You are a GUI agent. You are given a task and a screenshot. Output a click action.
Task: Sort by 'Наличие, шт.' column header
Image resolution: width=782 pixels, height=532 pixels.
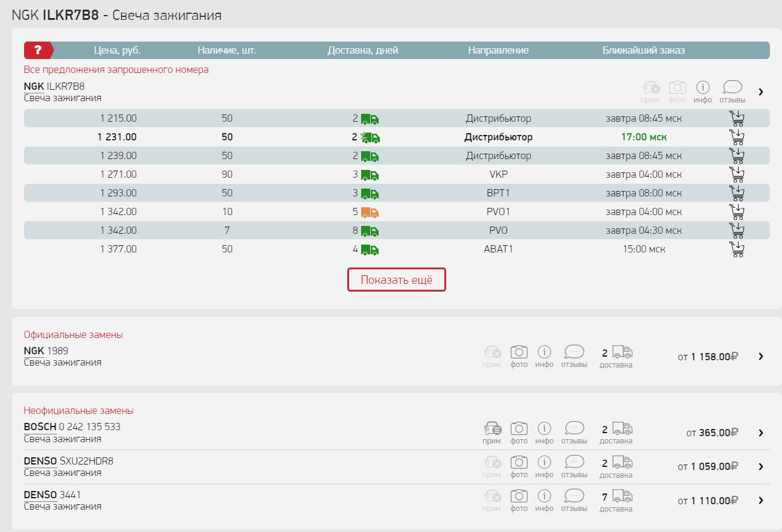[x=227, y=50]
